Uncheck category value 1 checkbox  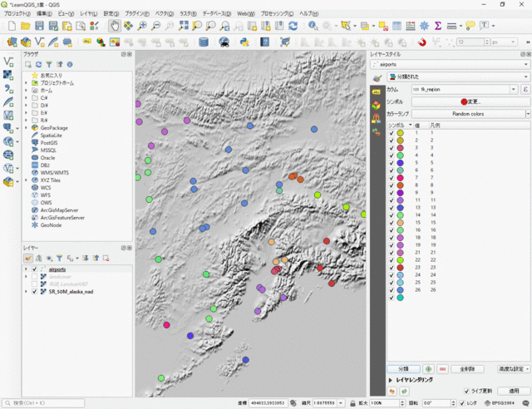tap(392, 133)
